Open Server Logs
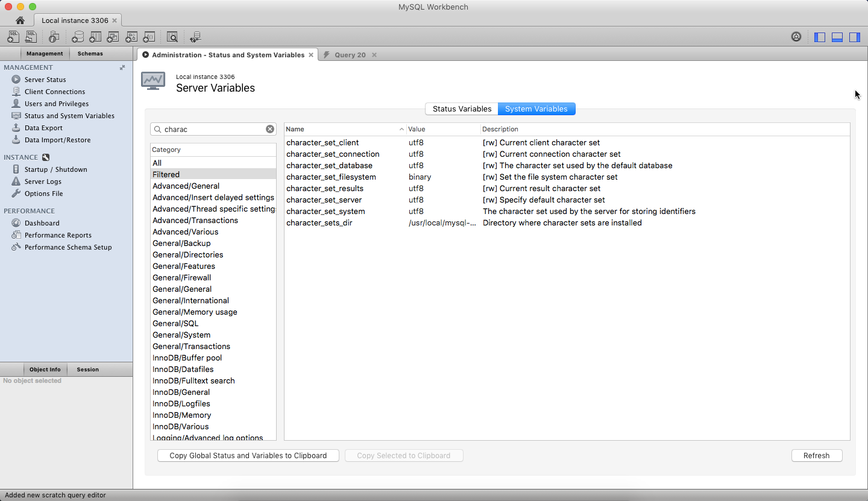 pyautogui.click(x=43, y=181)
